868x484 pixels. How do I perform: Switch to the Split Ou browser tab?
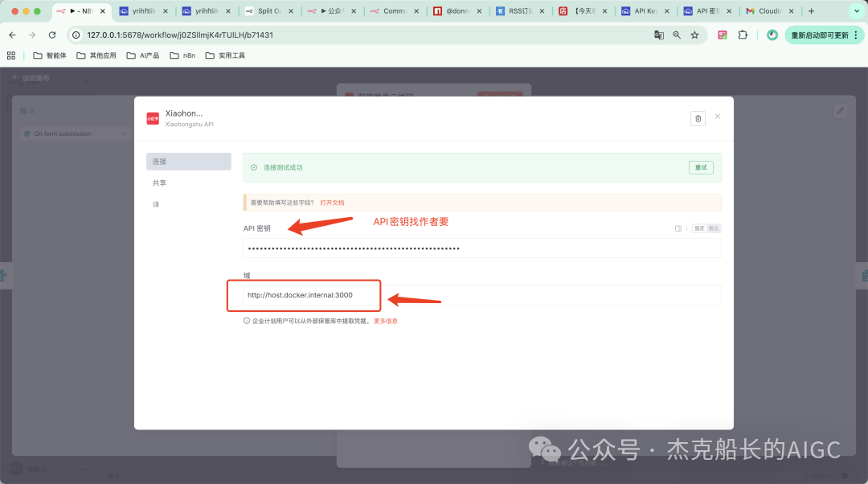pyautogui.click(x=269, y=11)
